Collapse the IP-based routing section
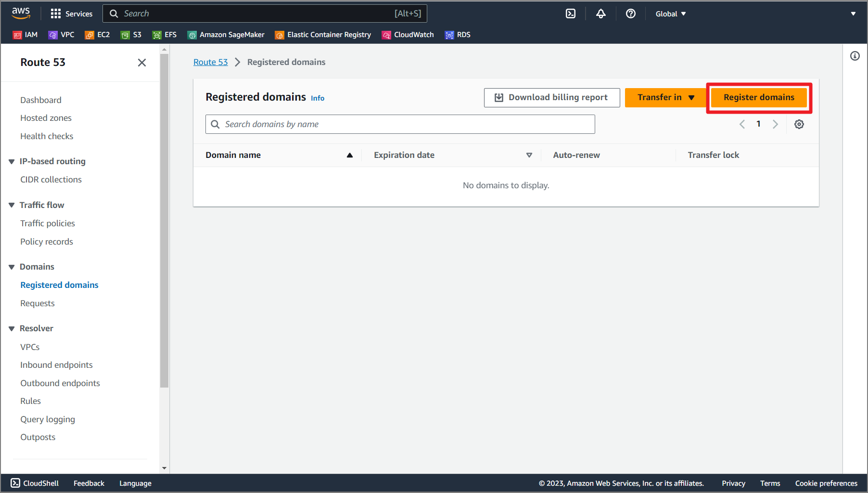Viewport: 868px width, 493px height. pyautogui.click(x=12, y=161)
